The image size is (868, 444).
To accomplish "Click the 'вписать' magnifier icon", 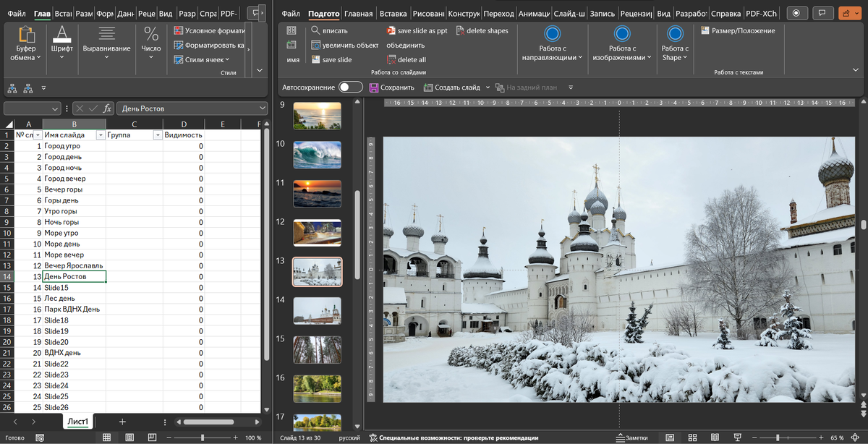I will point(316,31).
